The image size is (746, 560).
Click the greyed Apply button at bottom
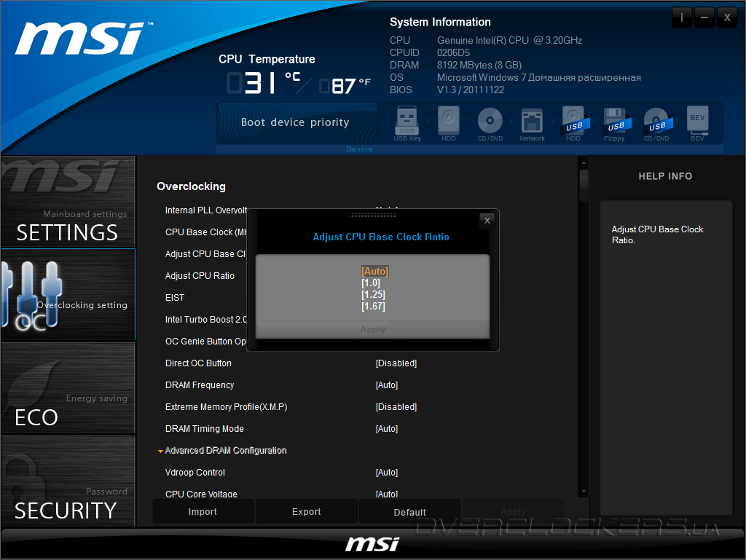[x=513, y=511]
